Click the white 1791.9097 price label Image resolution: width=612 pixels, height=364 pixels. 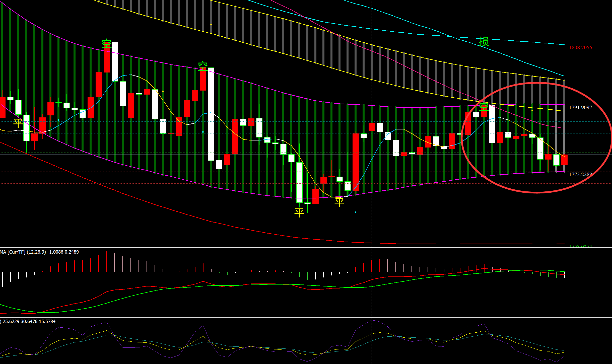[x=580, y=107]
